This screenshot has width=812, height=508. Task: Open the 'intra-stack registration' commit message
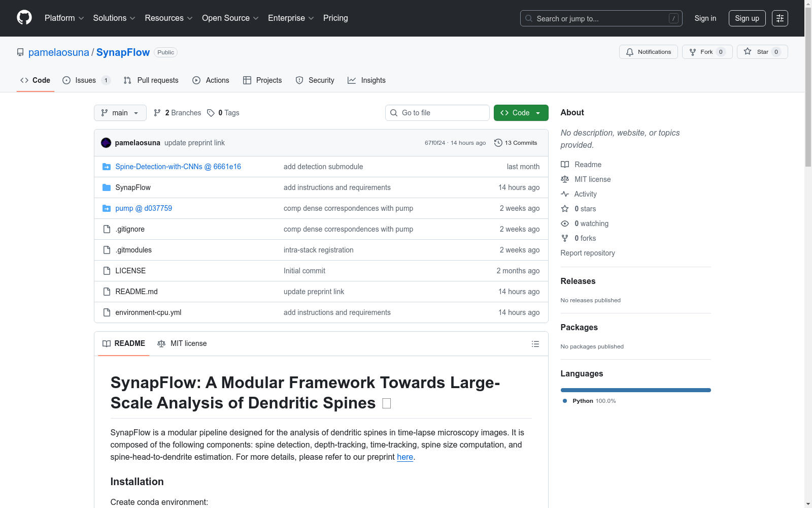pos(319,250)
